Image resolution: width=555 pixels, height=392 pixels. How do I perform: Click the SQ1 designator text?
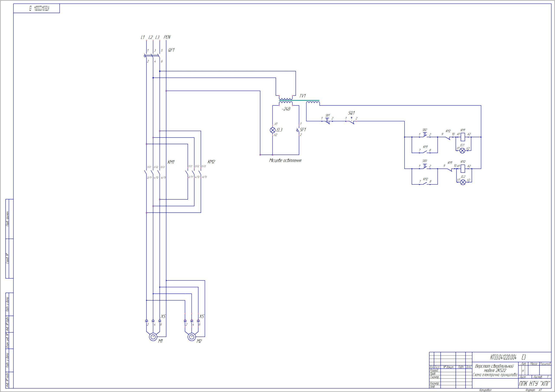pos(351,113)
